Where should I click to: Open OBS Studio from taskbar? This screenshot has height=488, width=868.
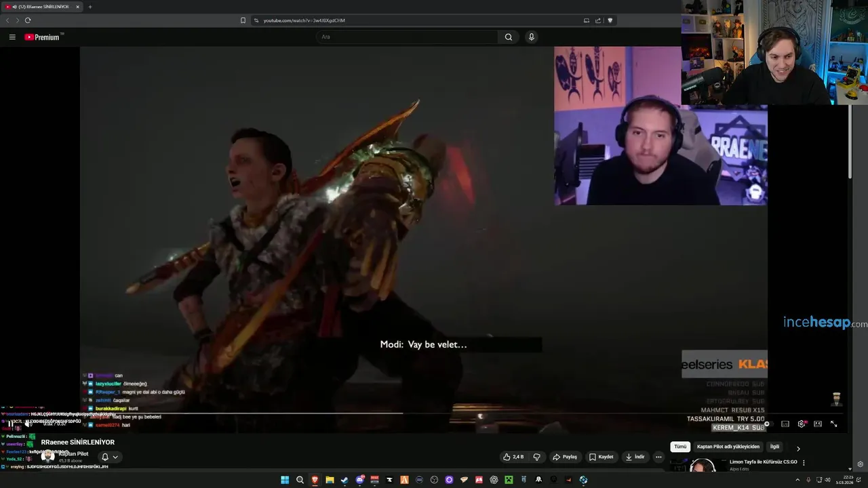434,480
